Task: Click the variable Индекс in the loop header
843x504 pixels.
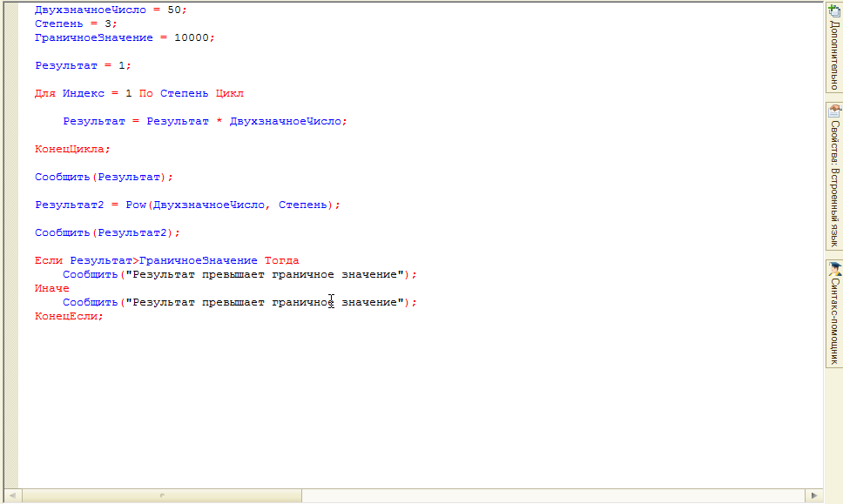Action: pyautogui.click(x=84, y=93)
